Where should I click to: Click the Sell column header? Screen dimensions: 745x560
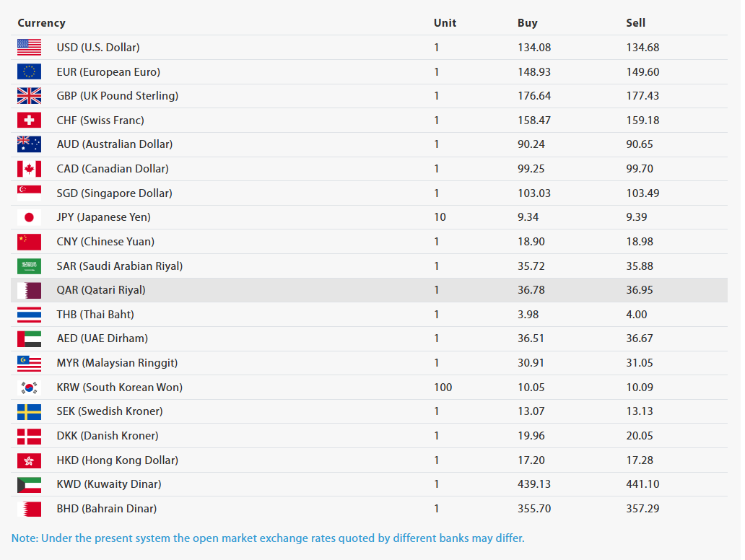[x=635, y=23]
